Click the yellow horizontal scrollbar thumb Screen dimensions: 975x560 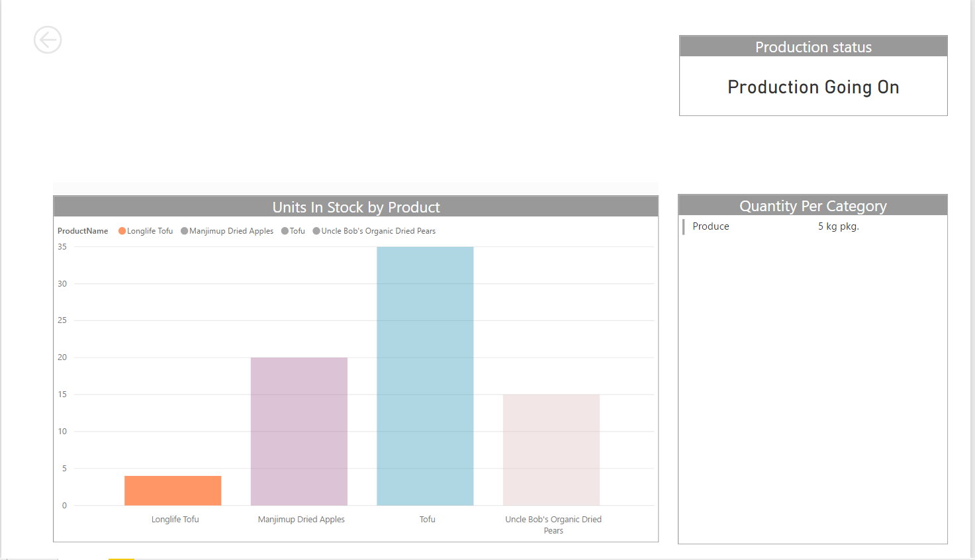coord(122,559)
